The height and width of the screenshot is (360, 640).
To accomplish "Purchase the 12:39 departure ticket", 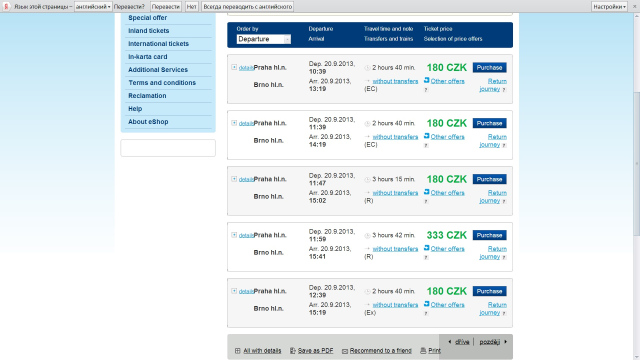I will click(x=489, y=291).
